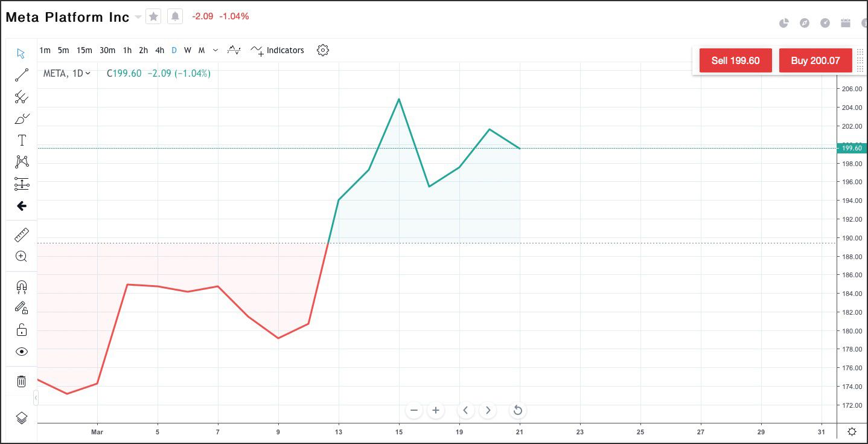
Task: Toggle favorite star for Meta Platform Inc
Action: (153, 16)
